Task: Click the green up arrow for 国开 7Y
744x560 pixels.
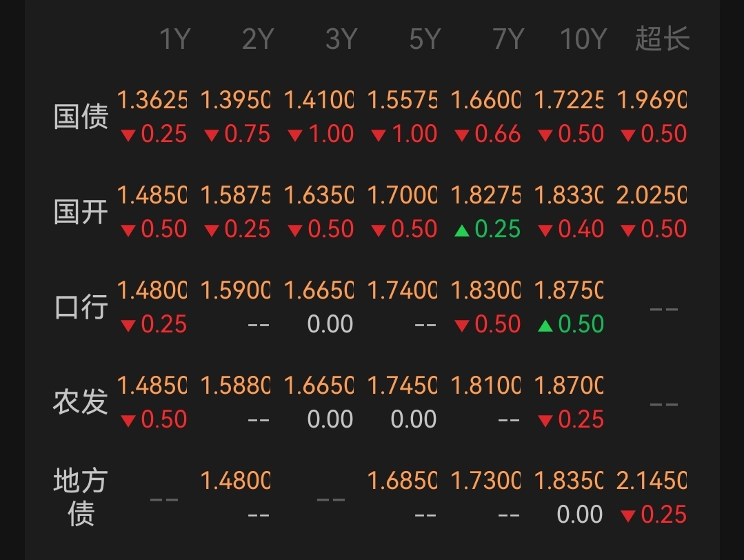Action: (x=462, y=230)
